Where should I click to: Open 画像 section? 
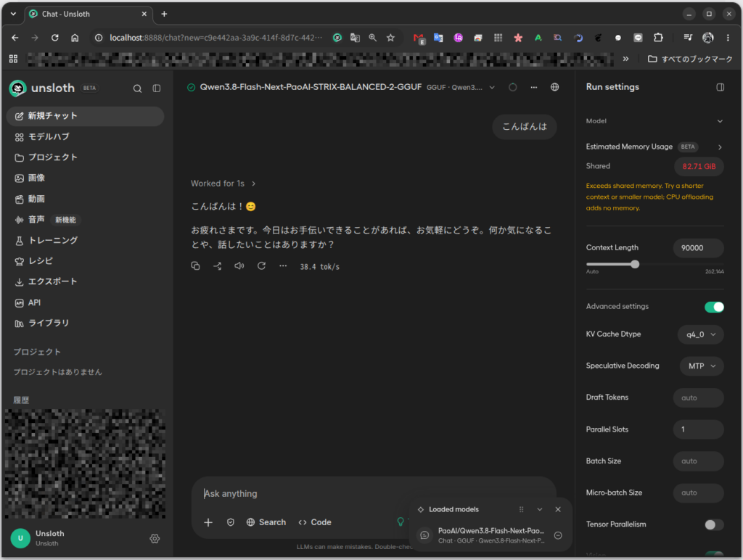point(86,178)
